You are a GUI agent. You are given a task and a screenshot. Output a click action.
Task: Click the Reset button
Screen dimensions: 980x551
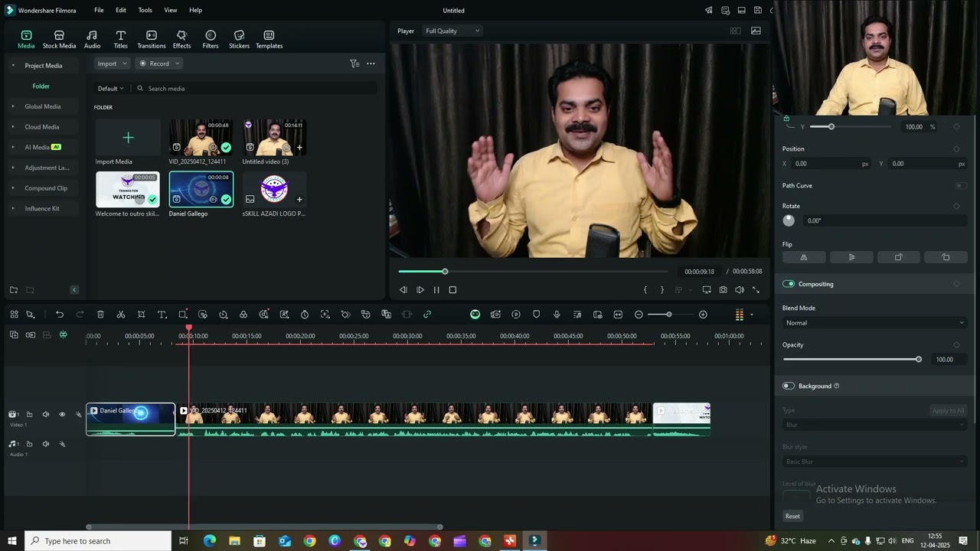792,516
